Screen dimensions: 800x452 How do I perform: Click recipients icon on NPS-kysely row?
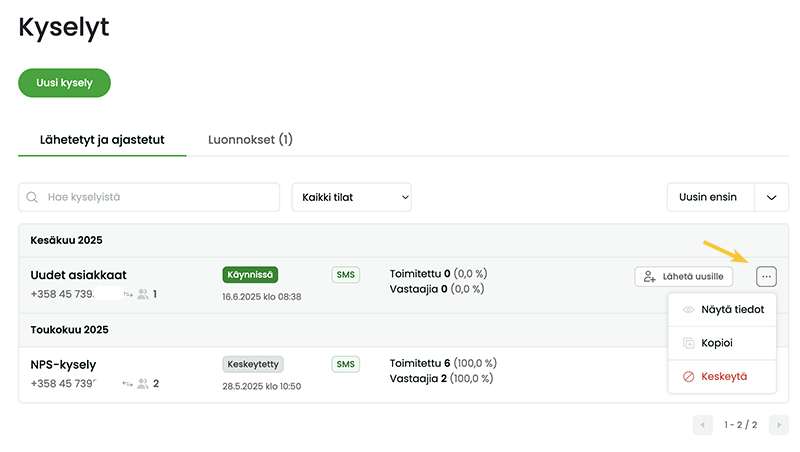(x=143, y=384)
